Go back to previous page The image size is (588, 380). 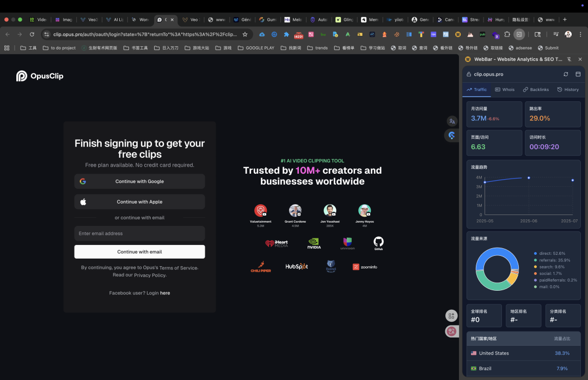(x=8, y=34)
